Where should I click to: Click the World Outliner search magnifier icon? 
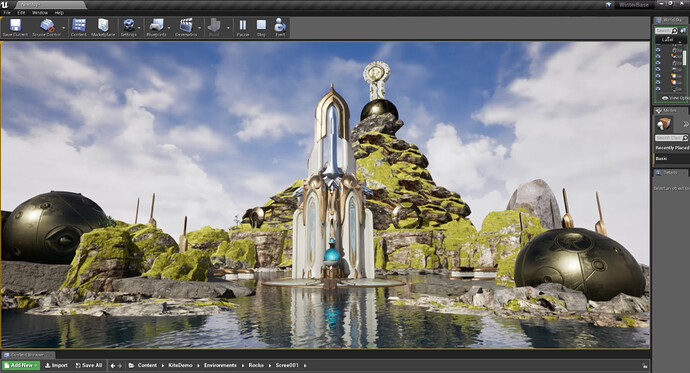[675, 31]
